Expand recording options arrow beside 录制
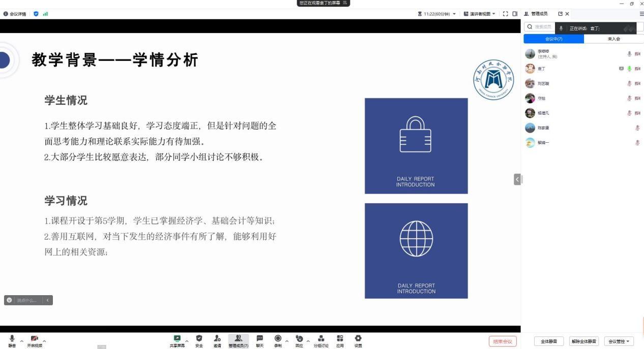The width and height of the screenshot is (644, 349). (286, 340)
